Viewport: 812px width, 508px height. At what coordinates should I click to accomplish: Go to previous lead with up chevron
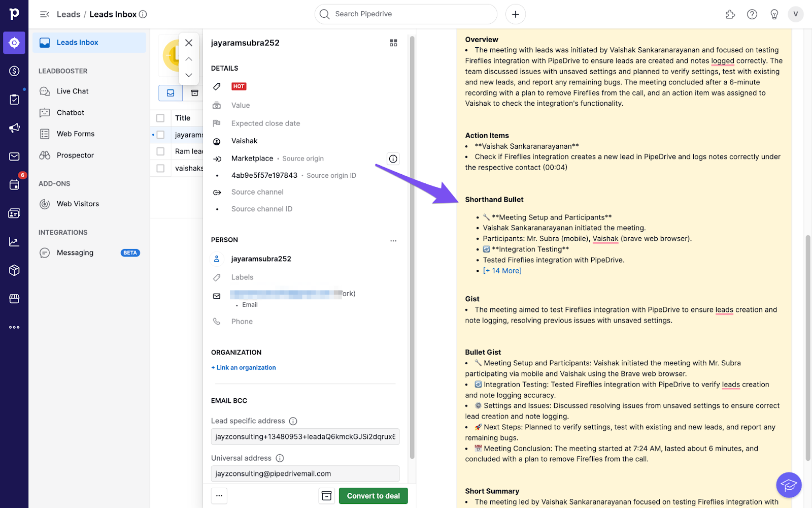pos(189,59)
